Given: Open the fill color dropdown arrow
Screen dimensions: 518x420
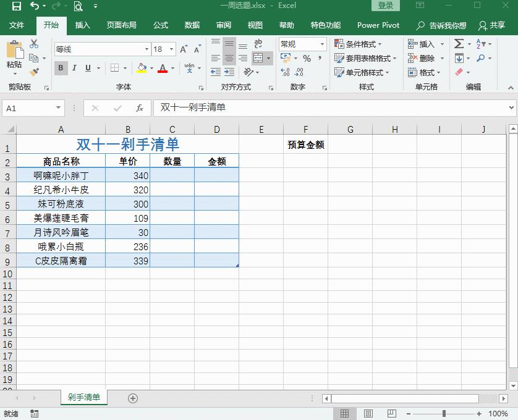Looking at the screenshot, I should 150,68.
